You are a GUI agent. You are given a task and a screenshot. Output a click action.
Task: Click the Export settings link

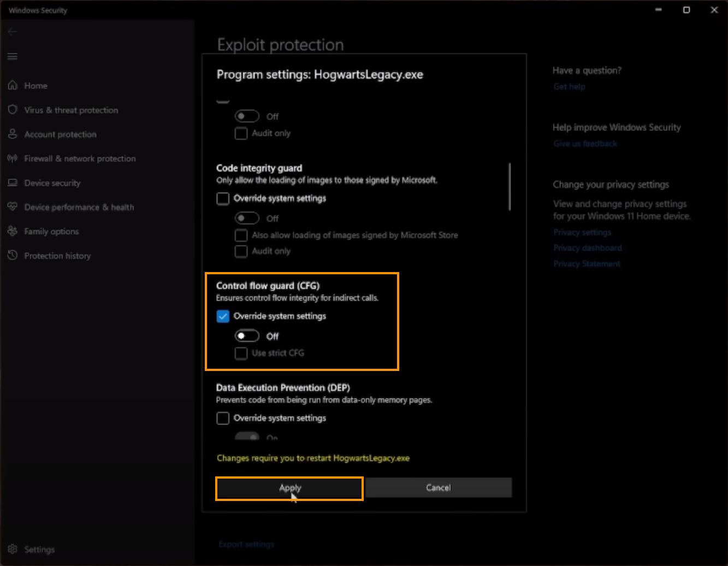246,544
